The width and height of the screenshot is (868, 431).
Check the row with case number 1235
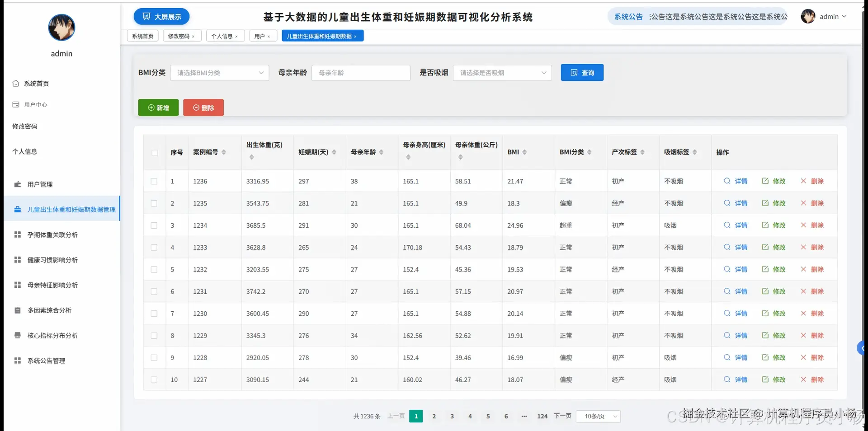[x=154, y=203]
